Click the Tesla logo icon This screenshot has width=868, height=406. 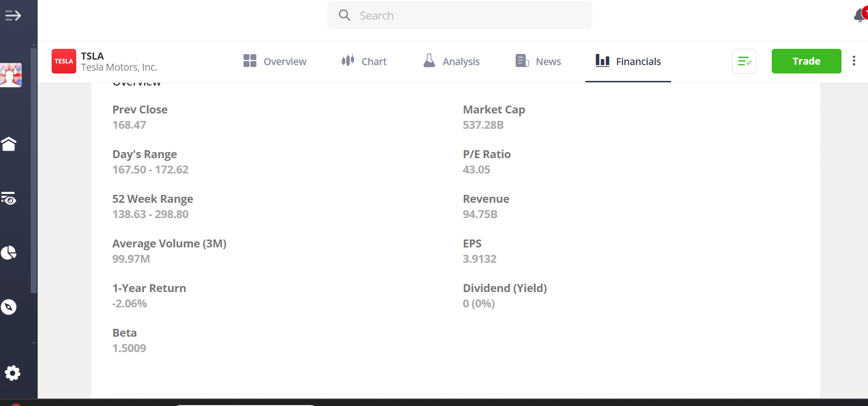tap(64, 61)
